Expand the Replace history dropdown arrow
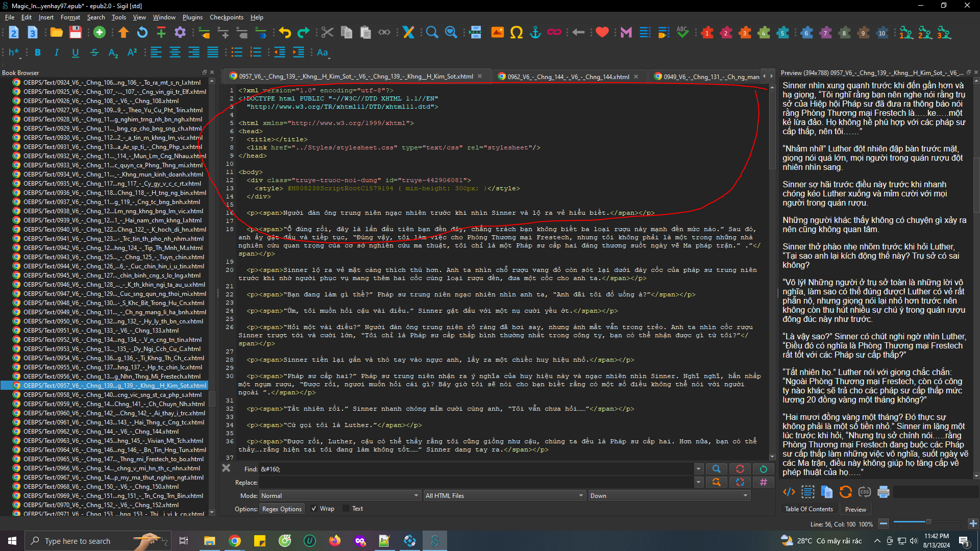Image resolution: width=980 pixels, height=551 pixels. pyautogui.click(x=698, y=482)
